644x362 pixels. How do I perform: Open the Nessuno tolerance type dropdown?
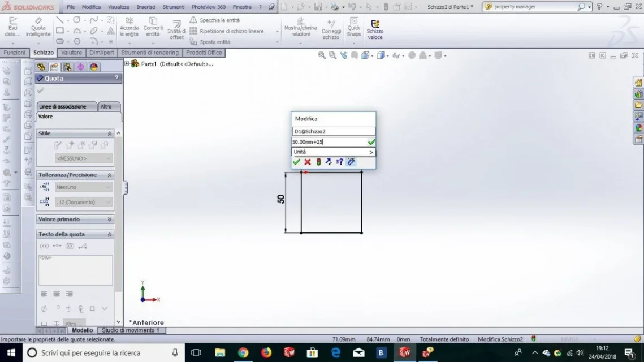[x=83, y=187]
